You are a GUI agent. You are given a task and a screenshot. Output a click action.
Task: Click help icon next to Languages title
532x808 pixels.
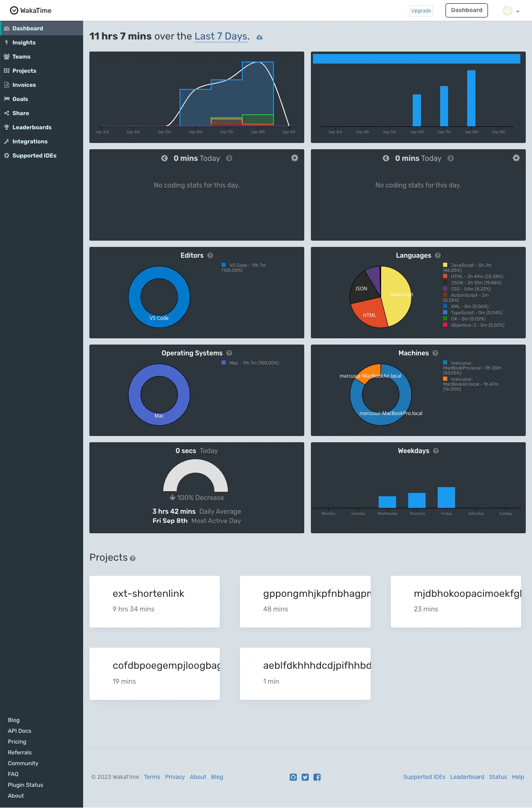click(438, 255)
